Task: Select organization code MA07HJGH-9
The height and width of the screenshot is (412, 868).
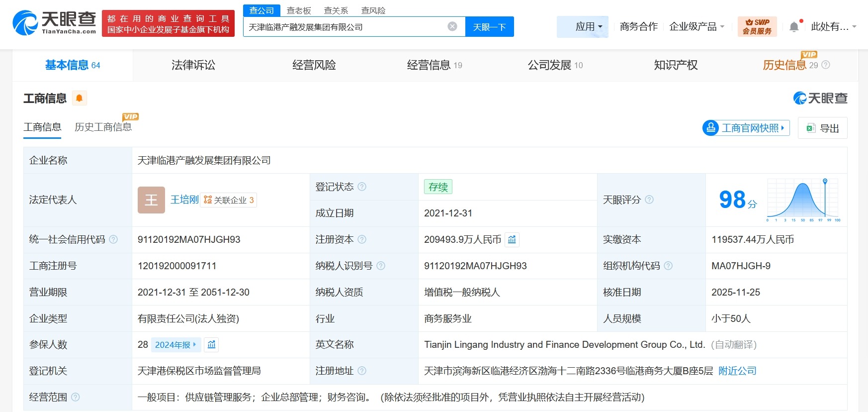Action: click(x=741, y=266)
